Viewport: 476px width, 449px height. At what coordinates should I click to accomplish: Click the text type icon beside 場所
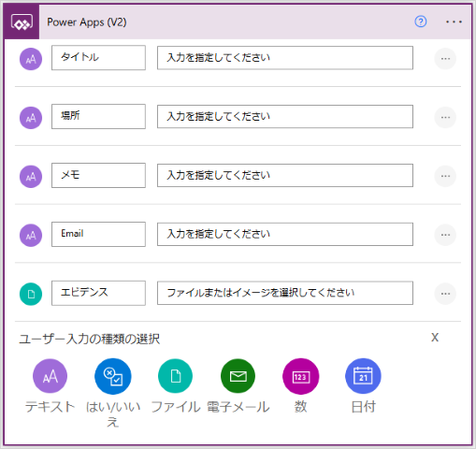point(31,118)
